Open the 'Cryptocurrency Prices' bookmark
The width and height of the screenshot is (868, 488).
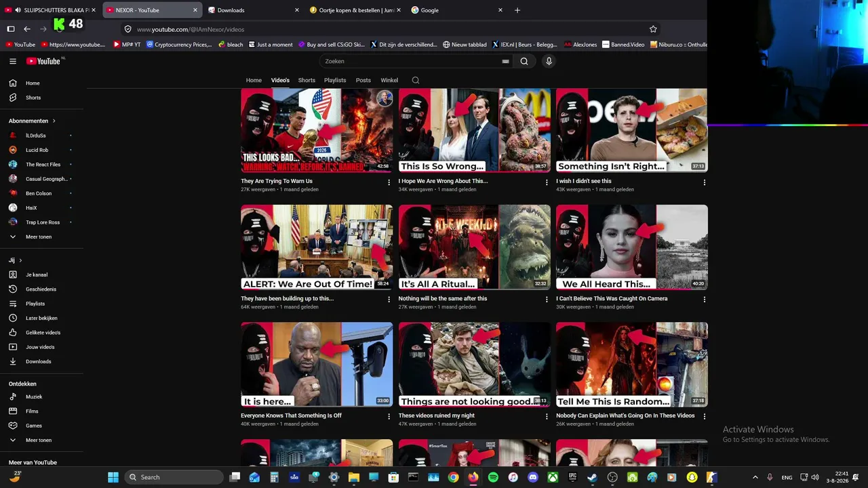pyautogui.click(x=179, y=45)
